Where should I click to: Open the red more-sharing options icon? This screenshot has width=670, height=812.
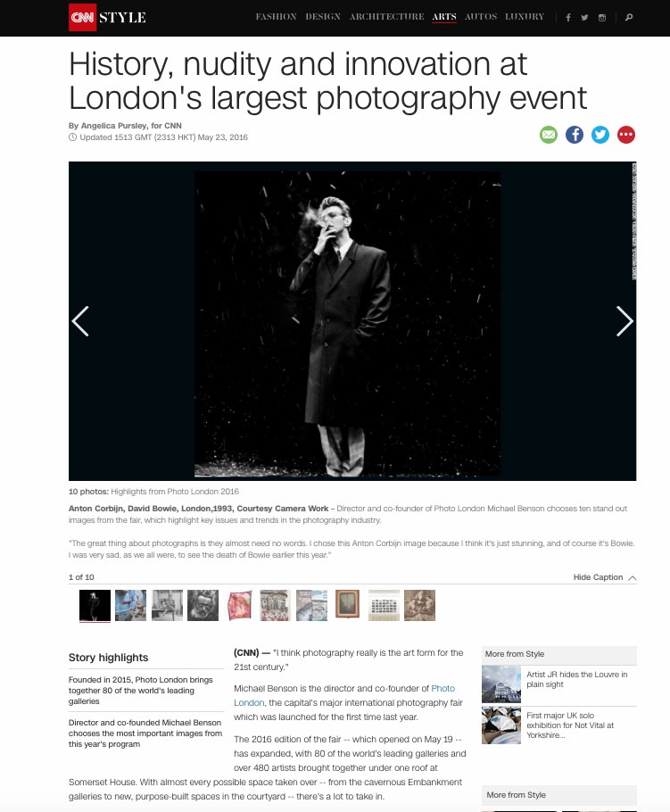[626, 135]
